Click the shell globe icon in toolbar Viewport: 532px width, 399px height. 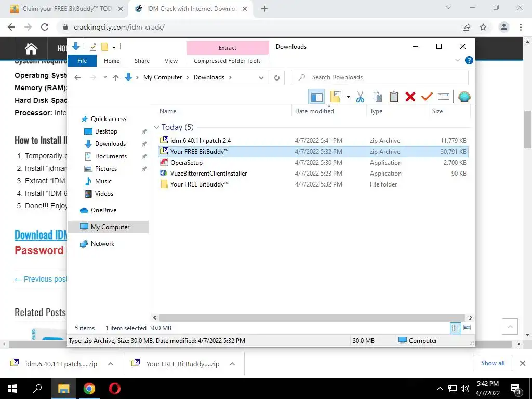coord(464,97)
